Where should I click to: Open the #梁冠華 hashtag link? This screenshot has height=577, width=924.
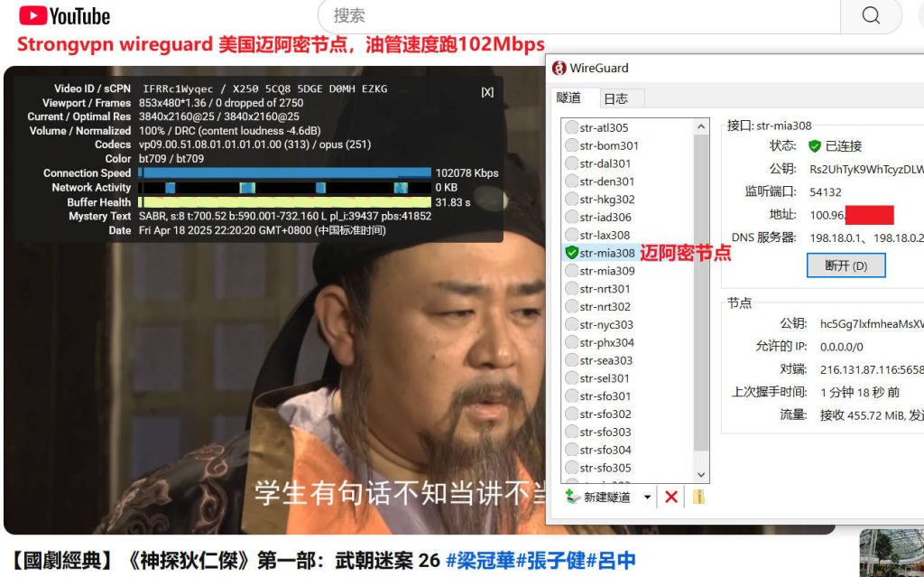click(x=480, y=560)
